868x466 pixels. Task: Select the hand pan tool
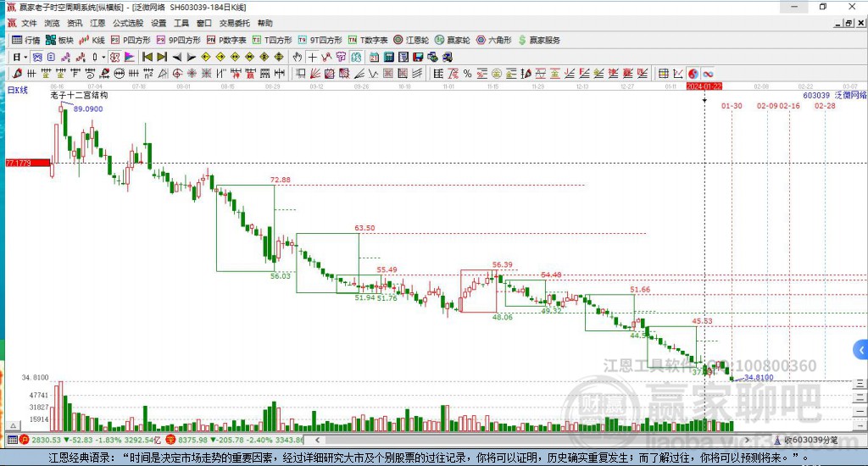298,57
